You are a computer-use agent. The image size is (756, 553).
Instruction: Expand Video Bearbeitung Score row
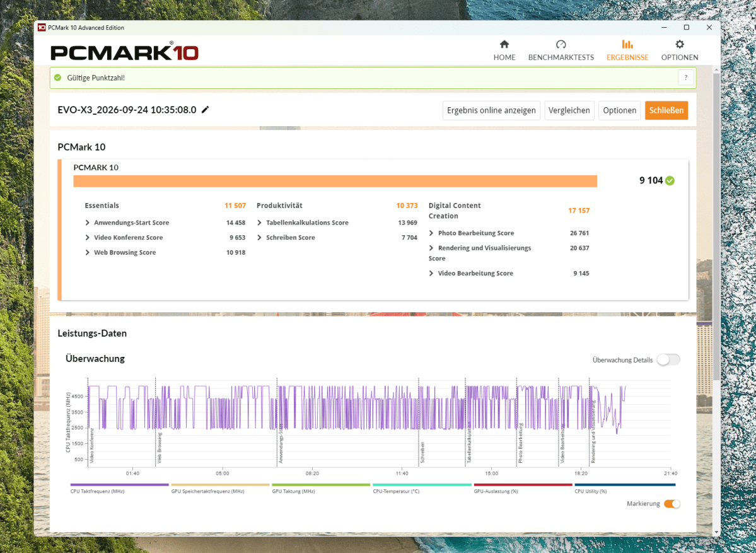(x=431, y=274)
